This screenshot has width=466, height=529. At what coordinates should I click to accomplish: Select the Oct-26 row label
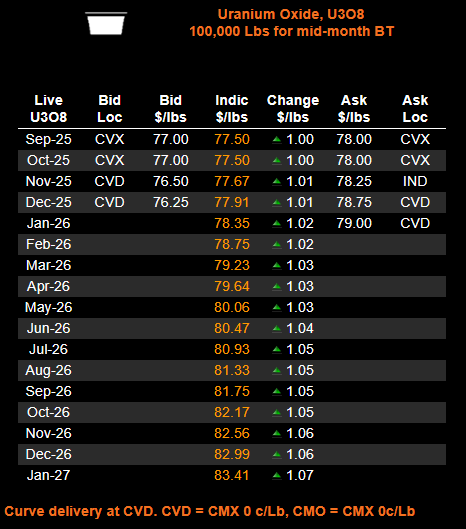pyautogui.click(x=49, y=412)
